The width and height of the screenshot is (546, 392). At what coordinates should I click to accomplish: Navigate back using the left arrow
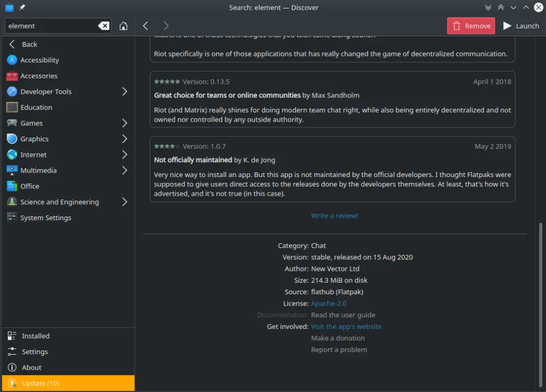click(146, 26)
